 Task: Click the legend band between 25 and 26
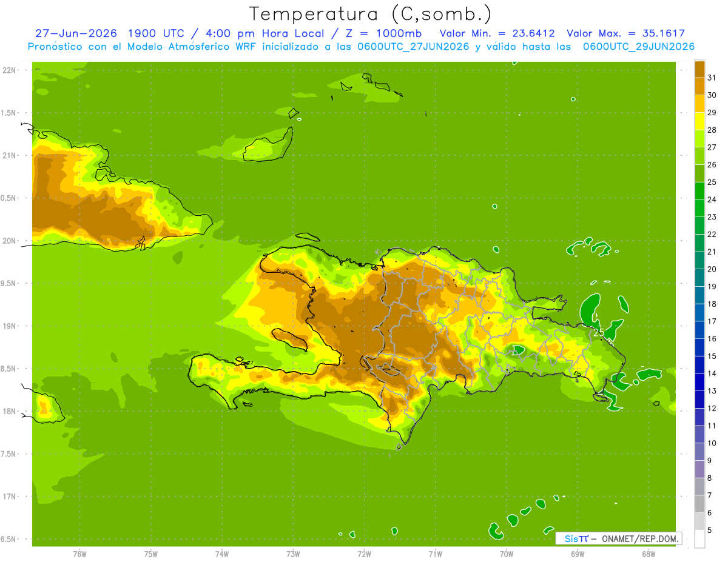[699, 173]
